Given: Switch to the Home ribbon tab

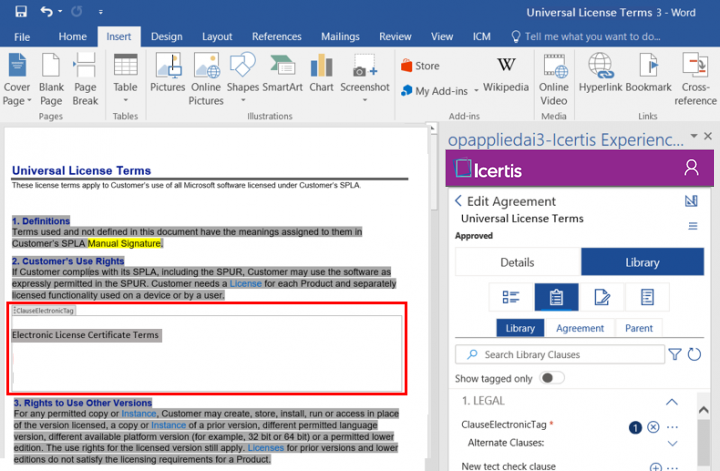Looking at the screenshot, I should [73, 36].
